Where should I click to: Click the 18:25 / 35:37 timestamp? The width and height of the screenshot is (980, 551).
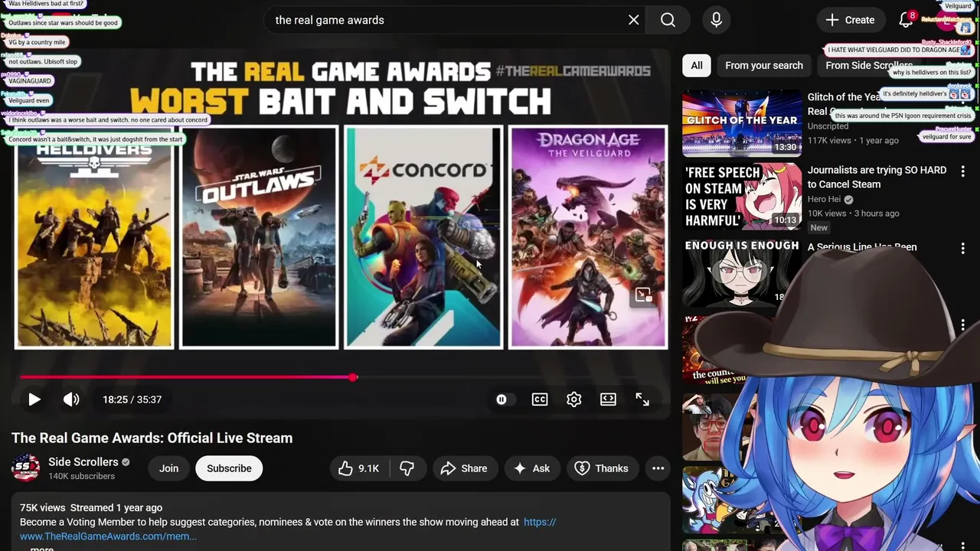pyautogui.click(x=132, y=399)
